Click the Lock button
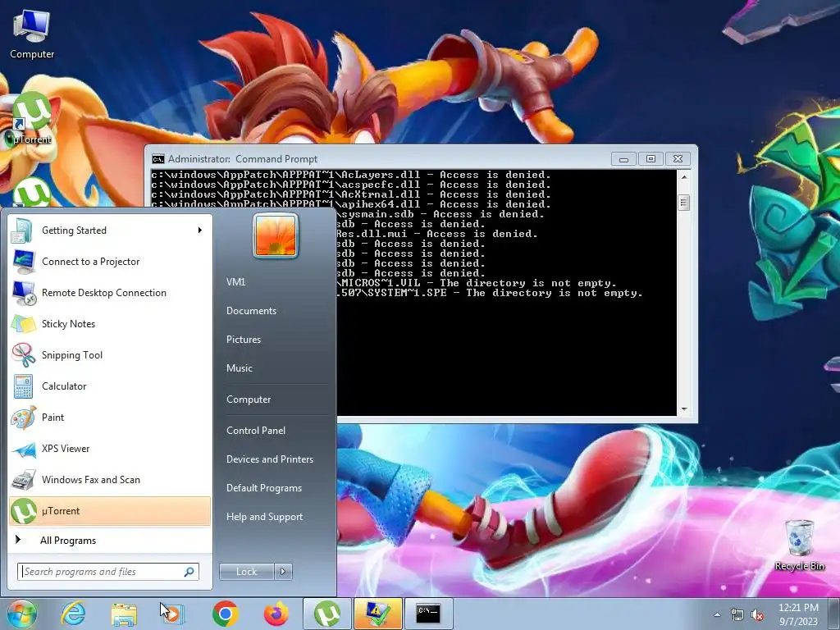 246,572
